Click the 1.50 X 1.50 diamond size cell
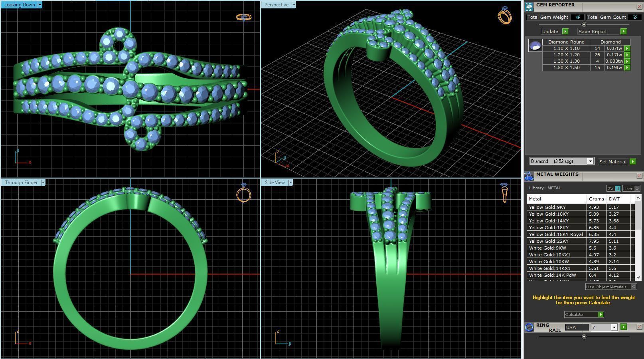The height and width of the screenshot is (359, 644). coord(566,68)
